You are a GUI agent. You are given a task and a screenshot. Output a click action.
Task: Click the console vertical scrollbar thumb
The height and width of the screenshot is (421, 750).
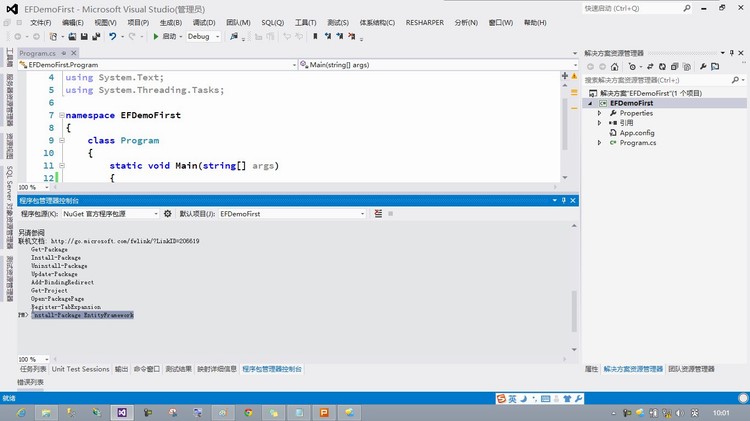(x=574, y=311)
